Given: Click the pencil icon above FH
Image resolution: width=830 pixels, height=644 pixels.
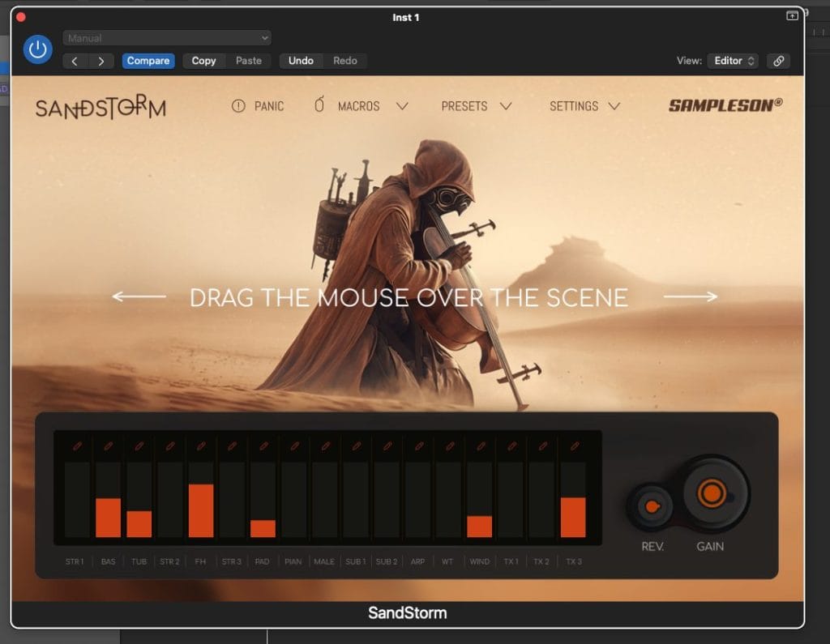Looking at the screenshot, I should 201,446.
